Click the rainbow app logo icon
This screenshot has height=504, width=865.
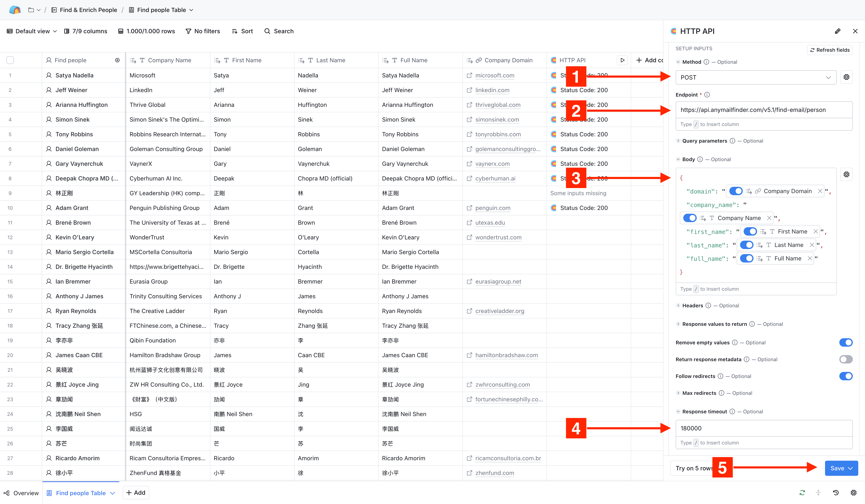click(x=15, y=10)
